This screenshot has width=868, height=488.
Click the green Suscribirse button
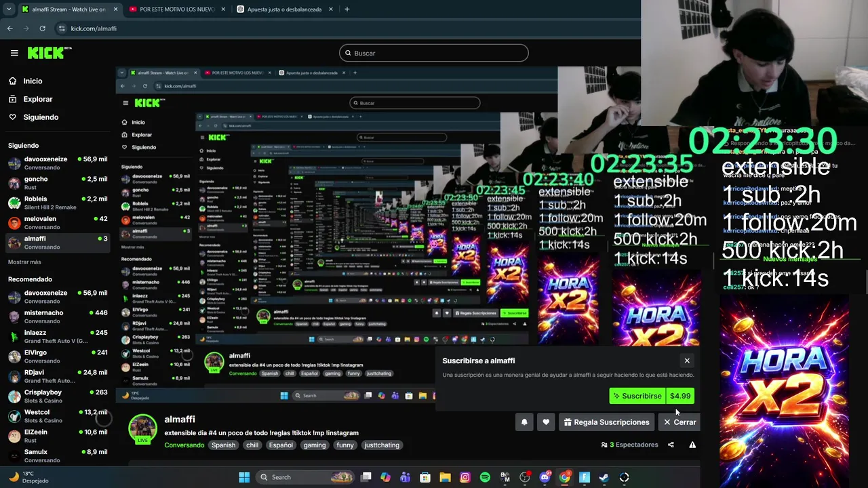click(x=637, y=396)
